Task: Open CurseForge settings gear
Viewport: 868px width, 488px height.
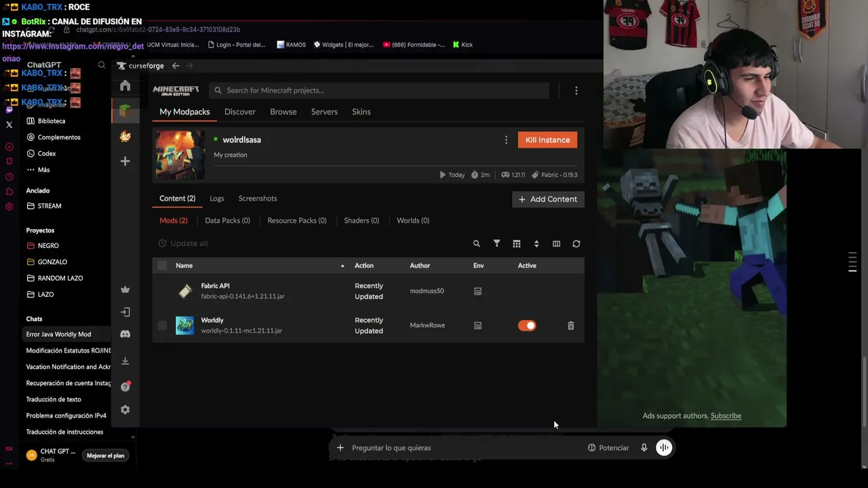Action: coord(125,410)
